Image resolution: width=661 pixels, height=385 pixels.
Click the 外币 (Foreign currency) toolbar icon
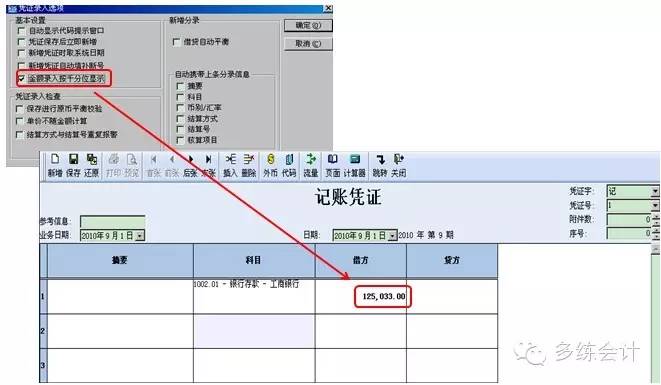click(x=271, y=165)
